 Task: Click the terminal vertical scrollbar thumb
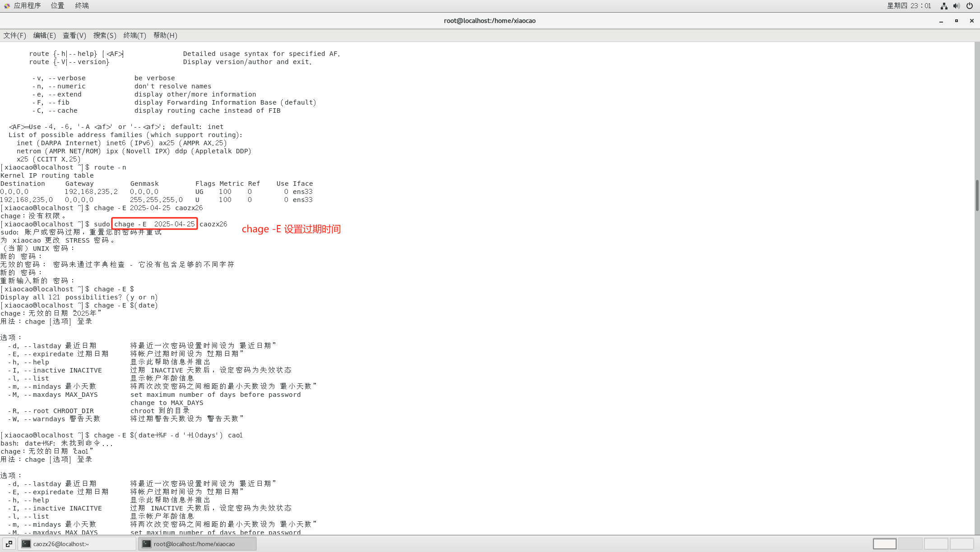[977, 195]
